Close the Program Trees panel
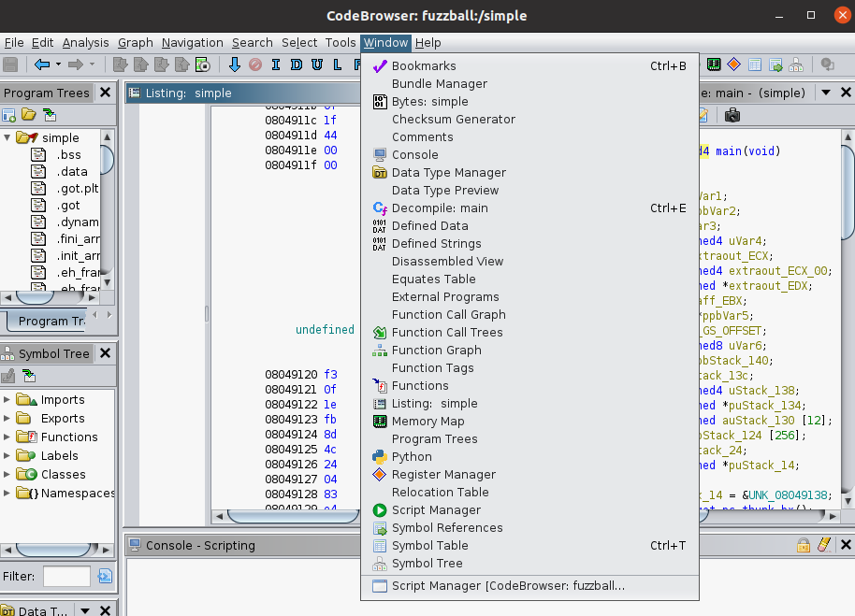Viewport: 855px width, 616px height. click(x=106, y=93)
